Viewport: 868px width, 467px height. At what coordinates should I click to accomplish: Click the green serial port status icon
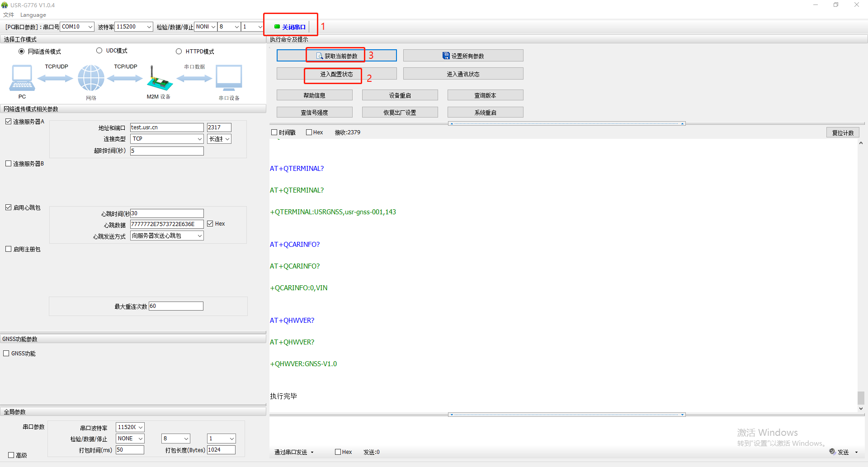(277, 27)
